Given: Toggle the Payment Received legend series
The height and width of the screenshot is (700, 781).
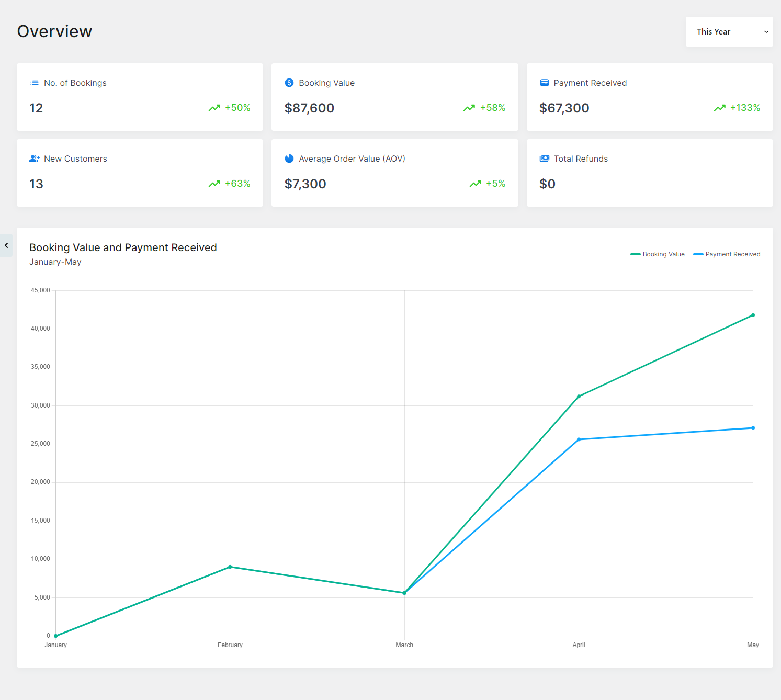Looking at the screenshot, I should [727, 254].
